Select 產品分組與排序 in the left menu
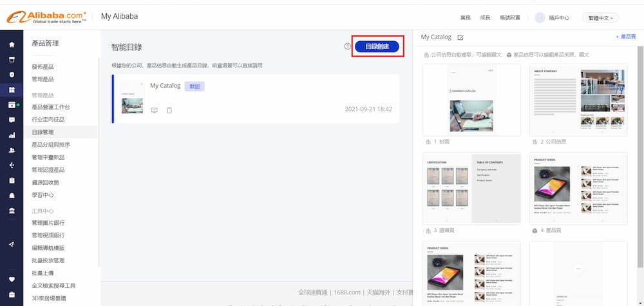 tap(51, 144)
